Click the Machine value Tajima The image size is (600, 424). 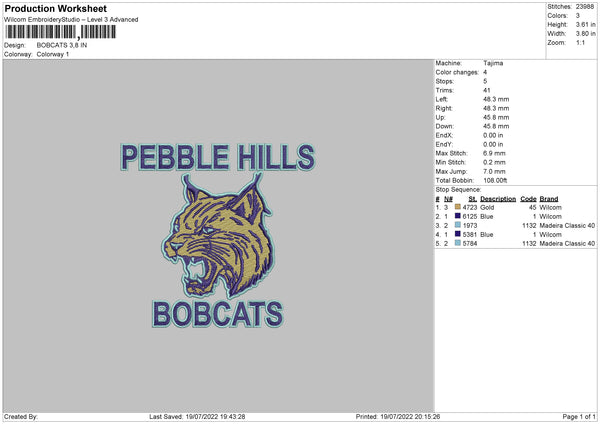tap(493, 63)
